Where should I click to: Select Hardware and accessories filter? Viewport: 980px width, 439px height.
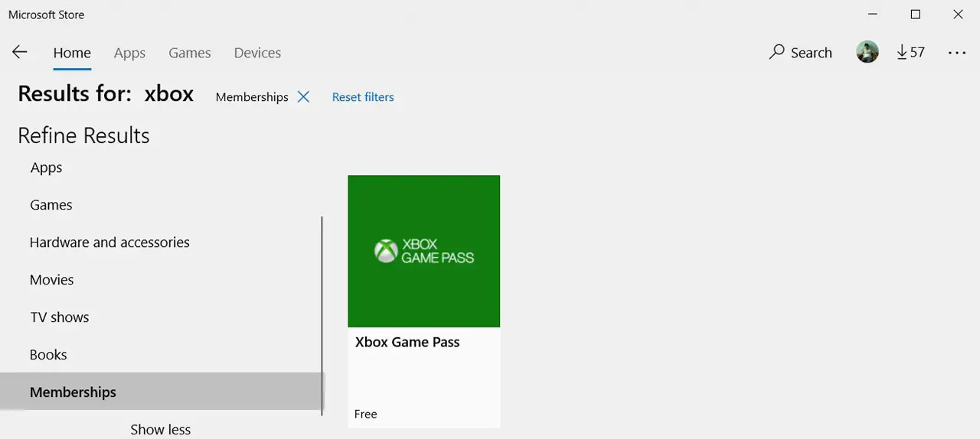coord(109,242)
